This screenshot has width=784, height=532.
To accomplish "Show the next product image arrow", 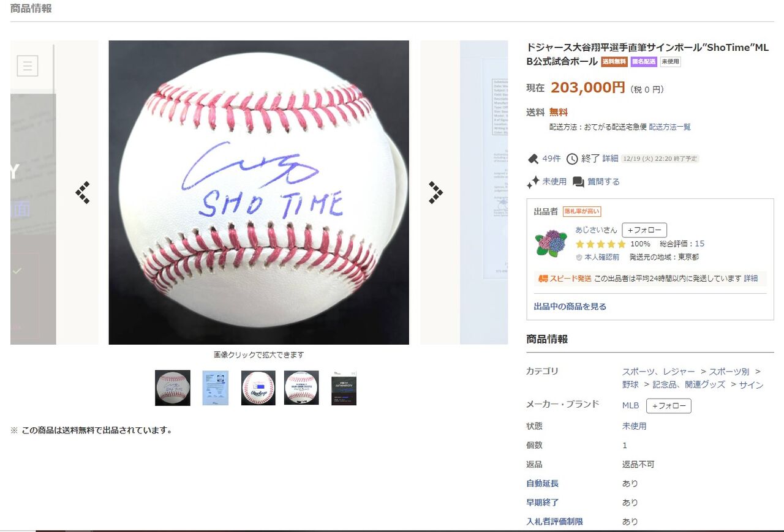I will 435,192.
